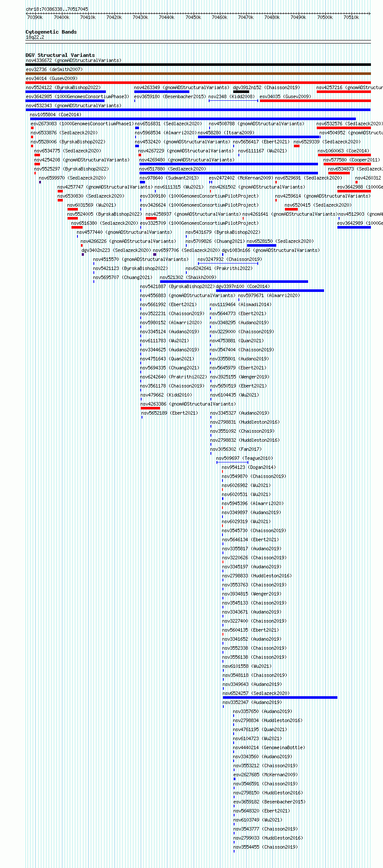383x868 pixels.
Task: Click nsv5945396 (Almarri2020) label
Action: pyautogui.click(x=253, y=503)
